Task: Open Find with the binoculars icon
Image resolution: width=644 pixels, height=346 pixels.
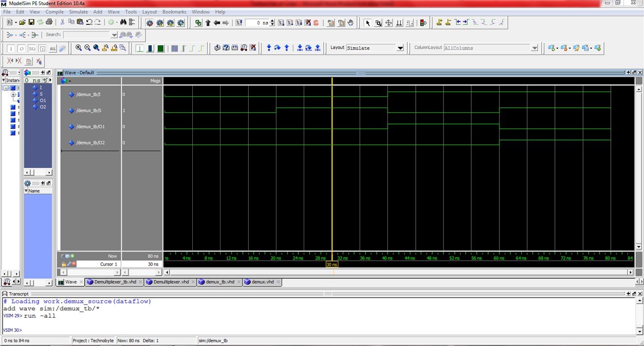Action: tap(123, 22)
